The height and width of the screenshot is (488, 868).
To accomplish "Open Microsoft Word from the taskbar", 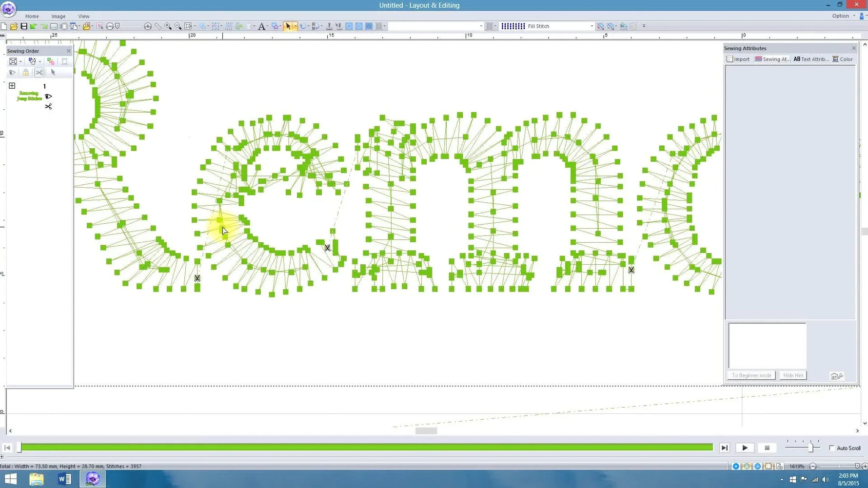I will tap(64, 479).
